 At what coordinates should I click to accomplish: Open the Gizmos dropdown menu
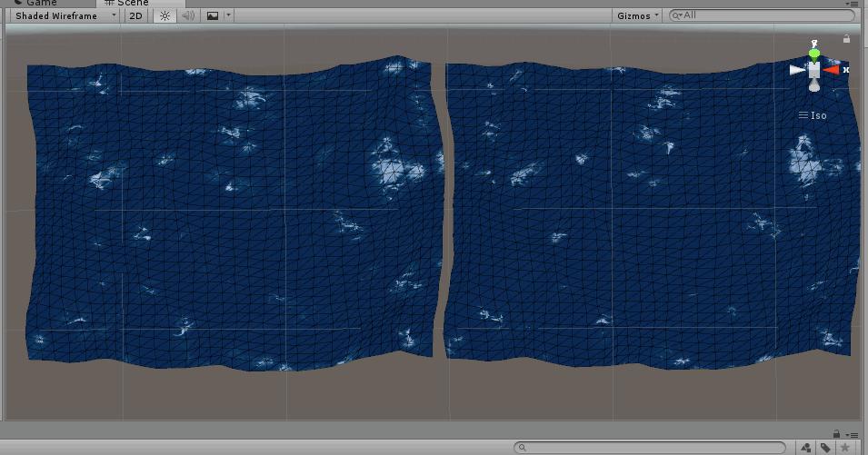coord(637,15)
